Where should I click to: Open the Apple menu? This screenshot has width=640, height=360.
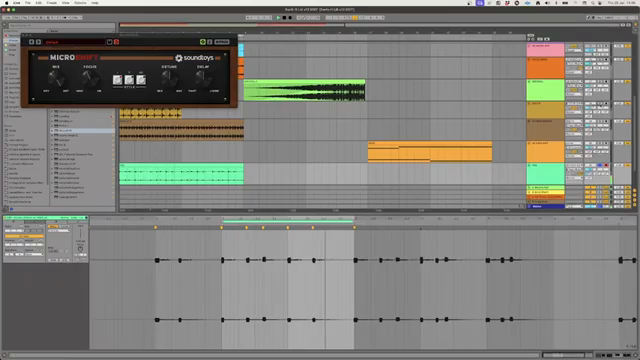coord(7,3)
